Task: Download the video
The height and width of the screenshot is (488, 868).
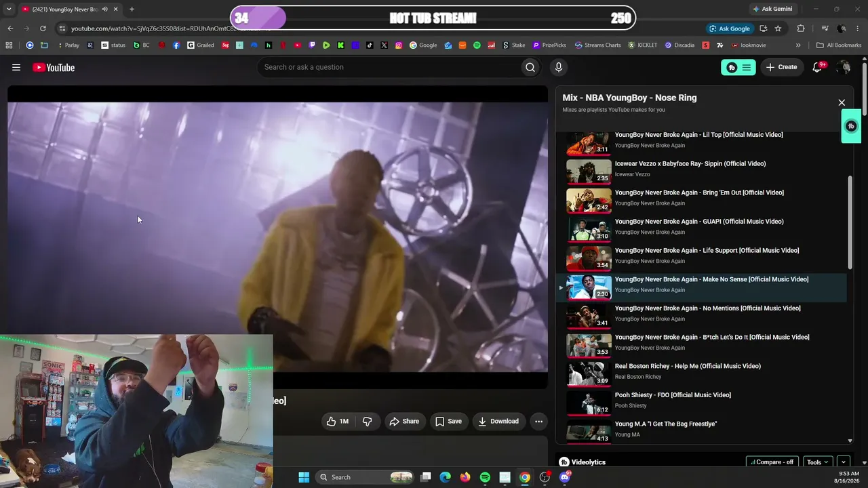Action: point(498,421)
